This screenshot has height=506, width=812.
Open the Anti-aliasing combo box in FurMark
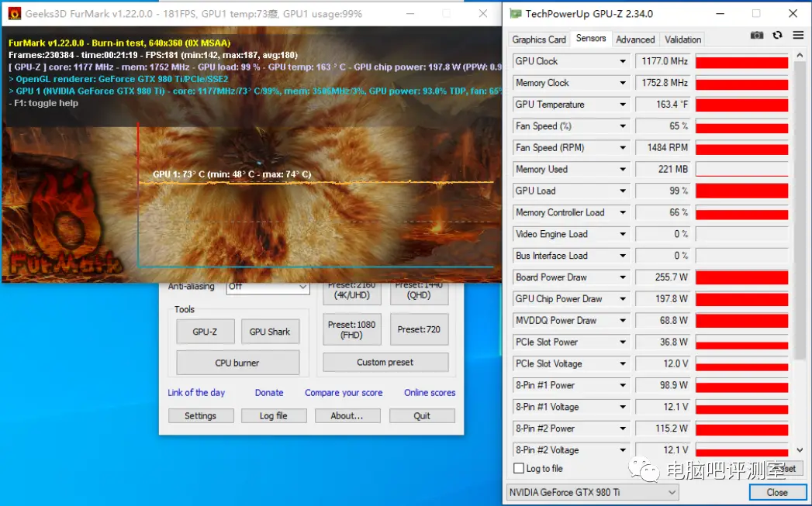point(268,287)
